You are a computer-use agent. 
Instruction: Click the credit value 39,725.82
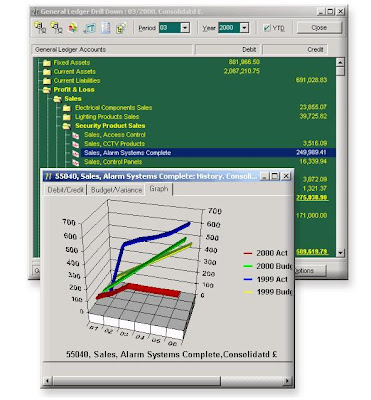pos(313,116)
